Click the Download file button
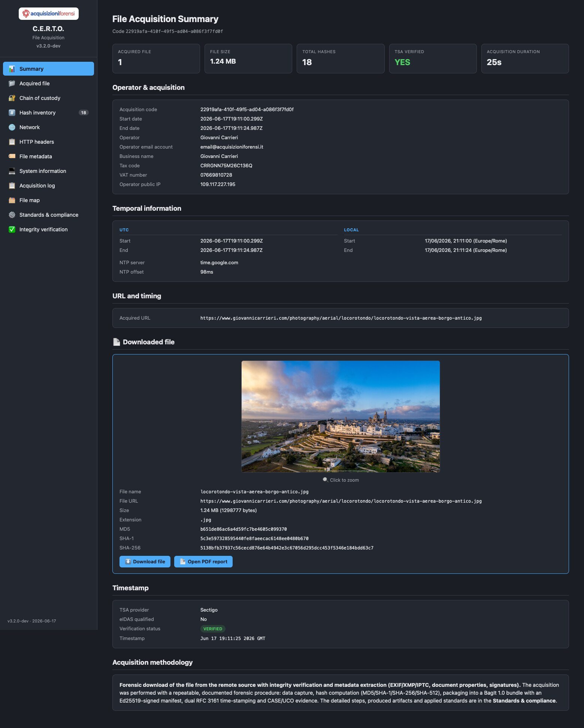The image size is (584, 728). [x=145, y=561]
